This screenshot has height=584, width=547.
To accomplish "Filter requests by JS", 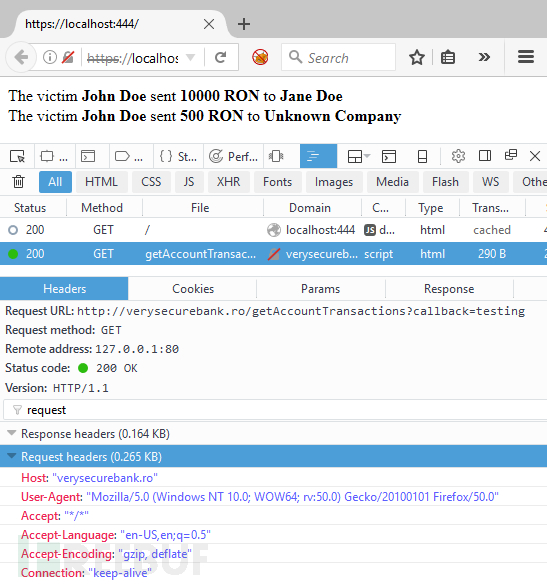I will [189, 182].
